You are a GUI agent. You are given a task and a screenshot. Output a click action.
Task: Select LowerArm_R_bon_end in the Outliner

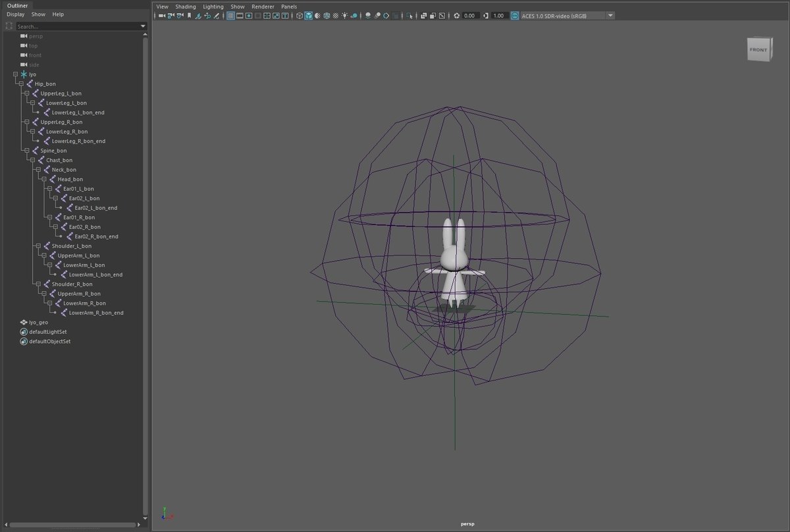96,313
